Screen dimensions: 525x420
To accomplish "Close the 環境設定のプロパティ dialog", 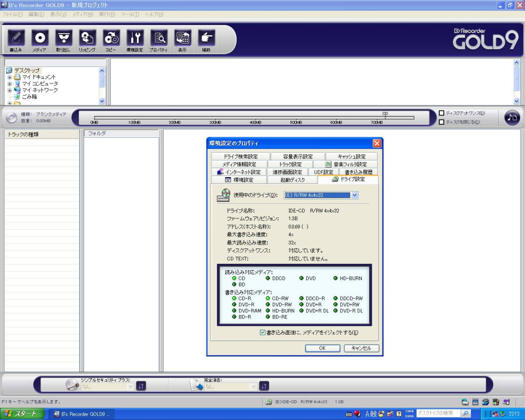I will point(377,143).
